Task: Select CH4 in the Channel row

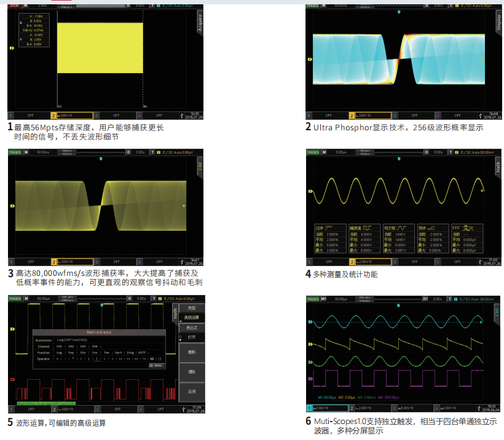Action: [x=95, y=347]
